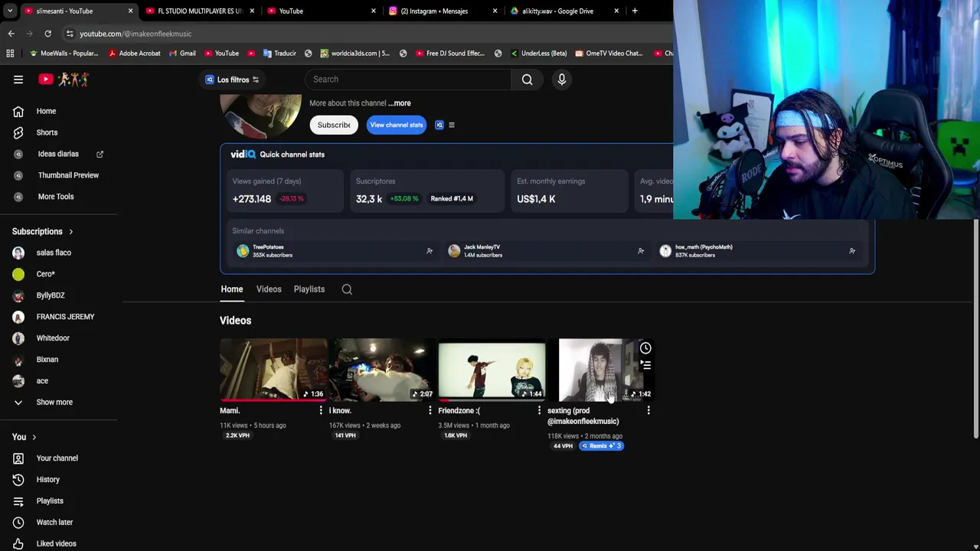Click the channel search magnifier icon
This screenshot has width=980, height=551.
click(x=347, y=289)
